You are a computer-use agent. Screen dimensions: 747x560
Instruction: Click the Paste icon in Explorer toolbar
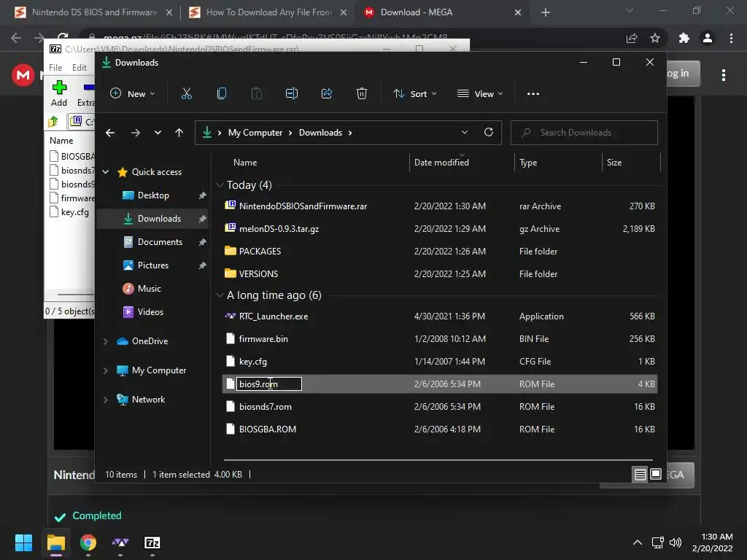pos(256,94)
